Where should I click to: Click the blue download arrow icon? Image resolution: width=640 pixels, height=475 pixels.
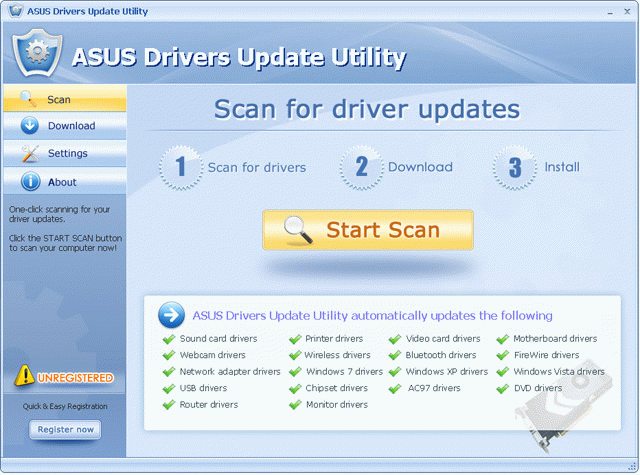point(30,126)
